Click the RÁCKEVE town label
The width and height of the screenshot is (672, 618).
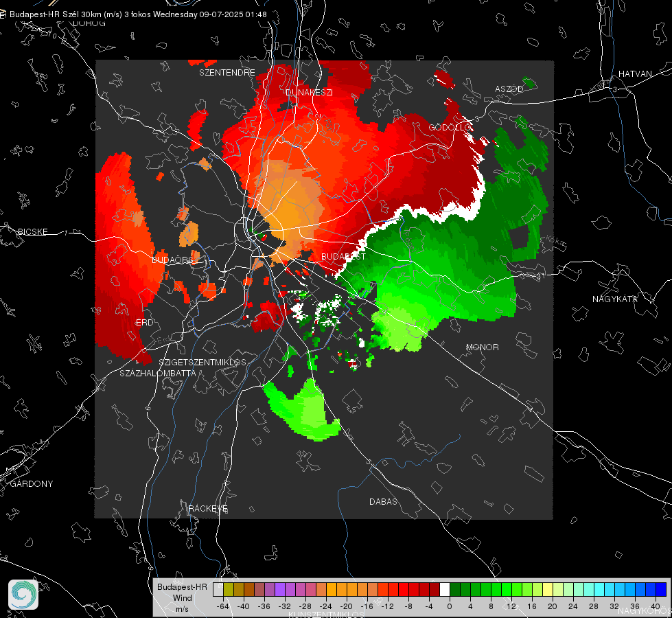[208, 508]
